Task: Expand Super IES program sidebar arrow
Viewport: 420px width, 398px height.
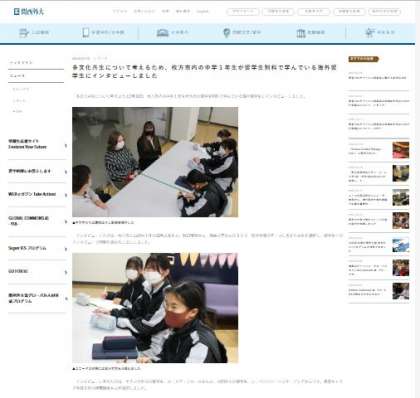Action: click(66, 249)
